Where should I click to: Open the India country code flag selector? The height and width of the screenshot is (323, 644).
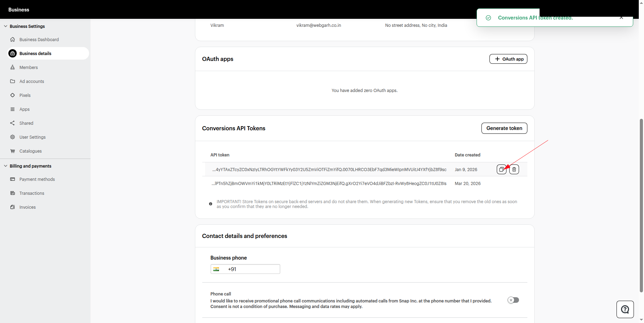[x=216, y=269]
